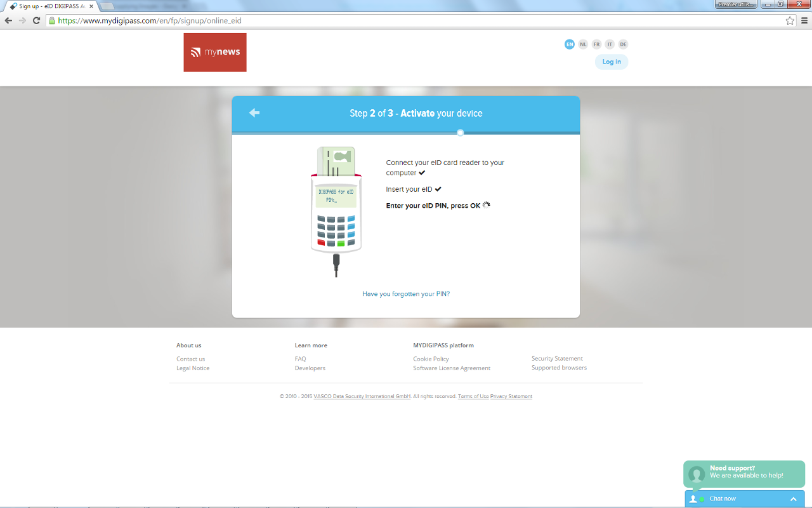The height and width of the screenshot is (508, 812).
Task: Open the FAQ link
Action: 300,359
